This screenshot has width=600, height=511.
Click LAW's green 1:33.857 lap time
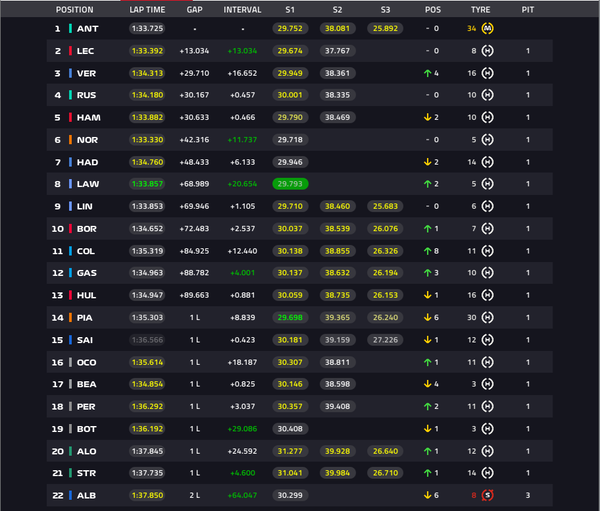[x=147, y=184]
